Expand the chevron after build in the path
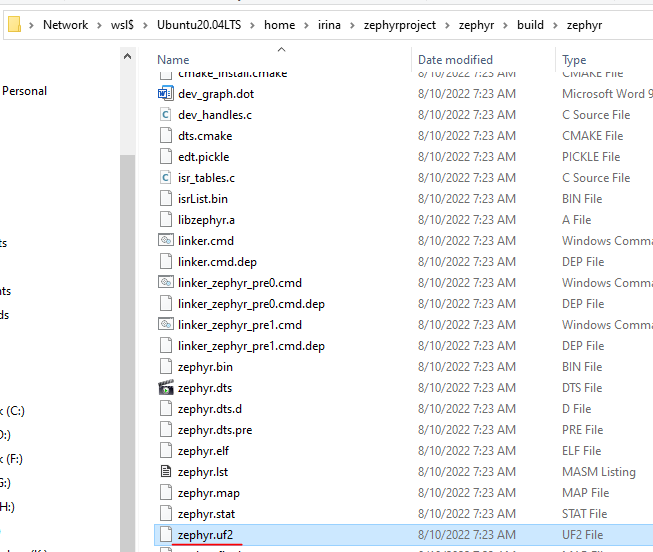 tap(555, 25)
